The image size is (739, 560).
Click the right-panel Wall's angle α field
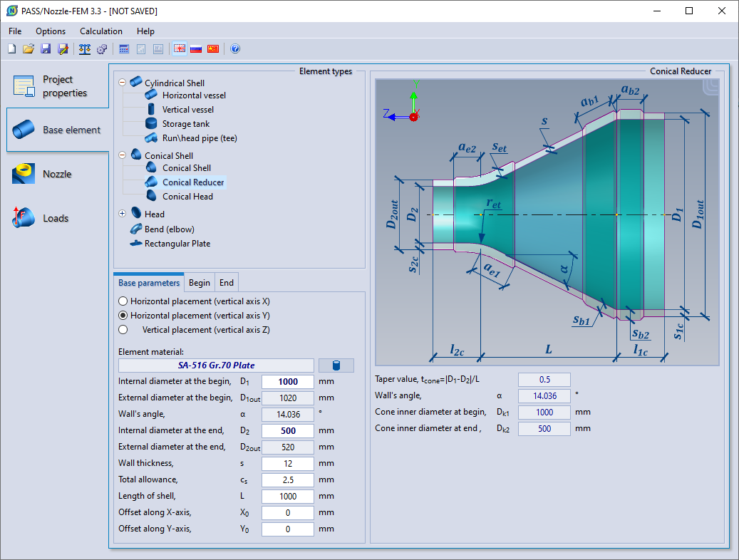click(x=544, y=396)
